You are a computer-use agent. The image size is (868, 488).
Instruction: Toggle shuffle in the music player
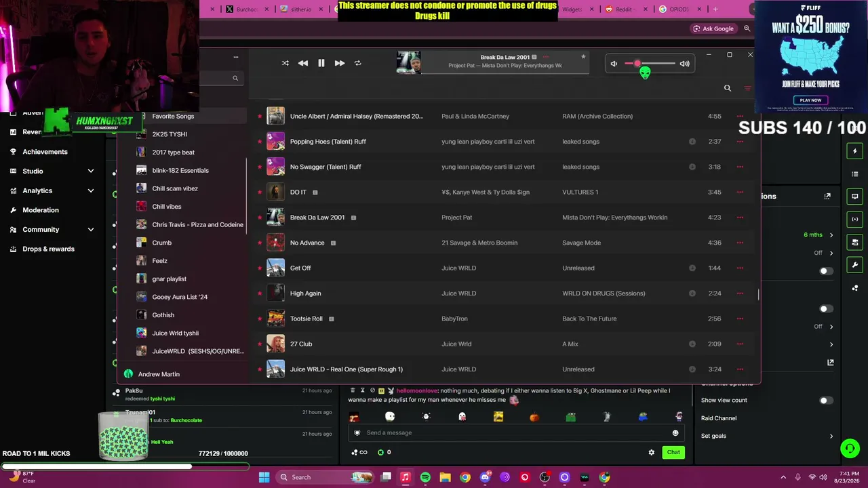[x=285, y=63]
